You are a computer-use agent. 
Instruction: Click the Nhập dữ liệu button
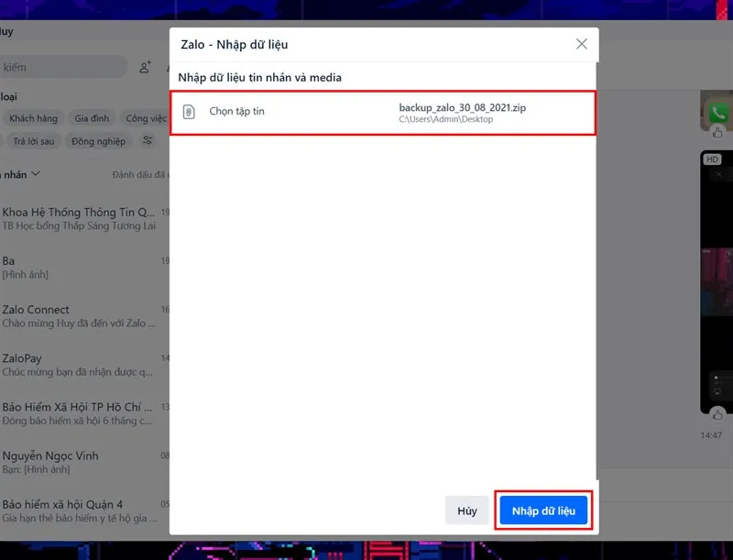click(543, 511)
